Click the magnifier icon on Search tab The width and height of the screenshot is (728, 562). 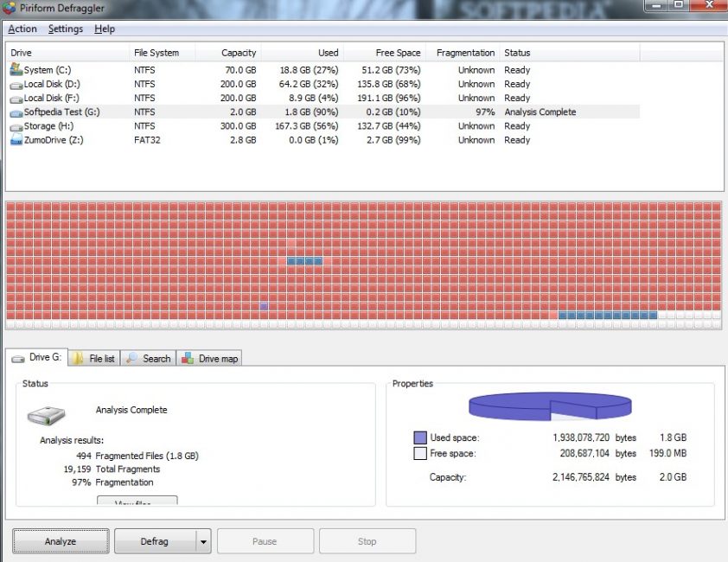coord(132,358)
